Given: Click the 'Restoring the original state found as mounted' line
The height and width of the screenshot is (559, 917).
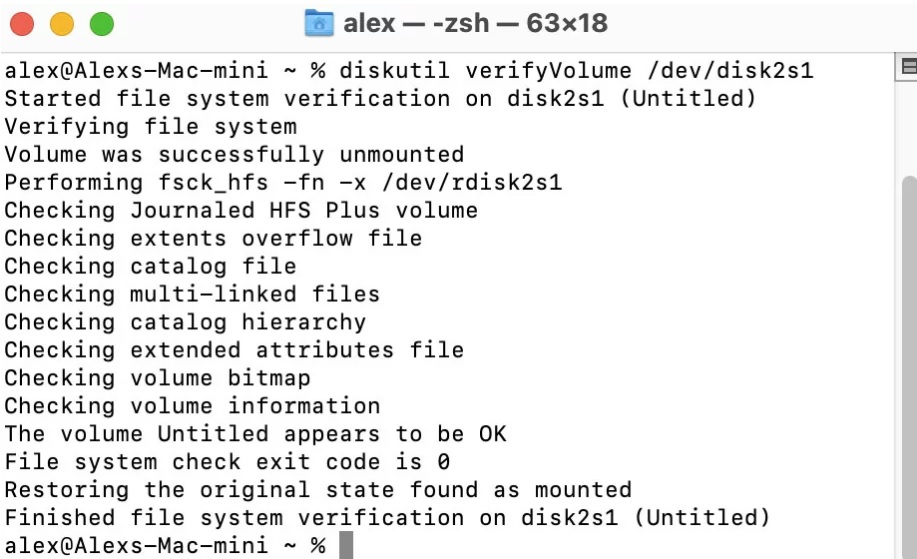Looking at the screenshot, I should [318, 490].
